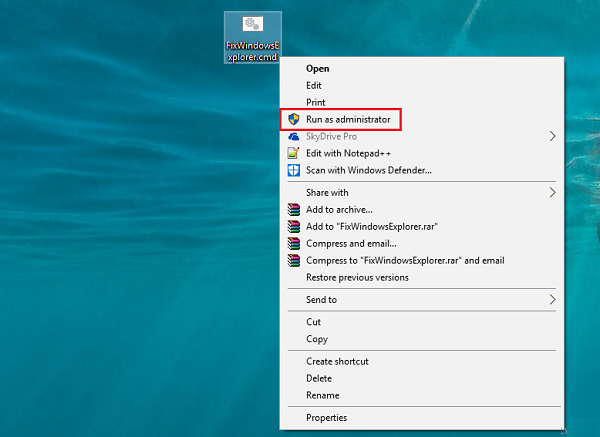Click the WinRAR icon beside Compress and email
Viewport: 600px width, 437px height.
pos(293,243)
